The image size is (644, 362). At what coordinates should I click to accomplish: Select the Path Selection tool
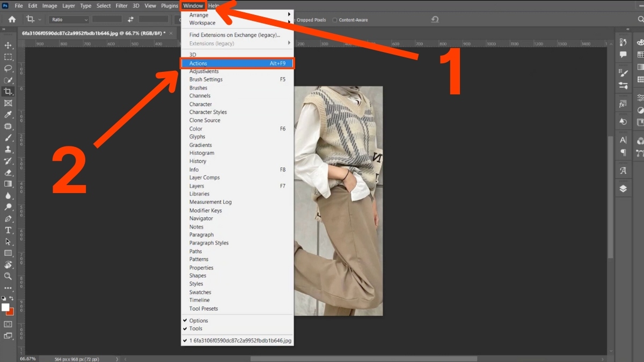(8, 242)
